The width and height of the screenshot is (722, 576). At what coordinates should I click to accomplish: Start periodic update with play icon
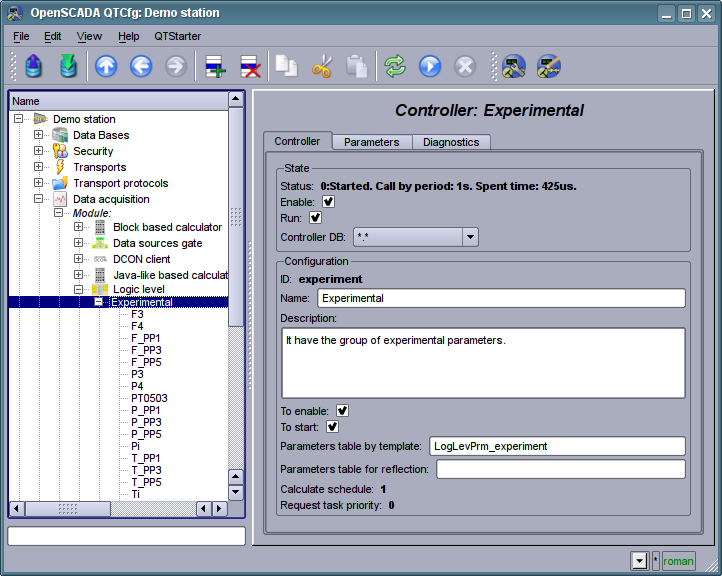[430, 66]
